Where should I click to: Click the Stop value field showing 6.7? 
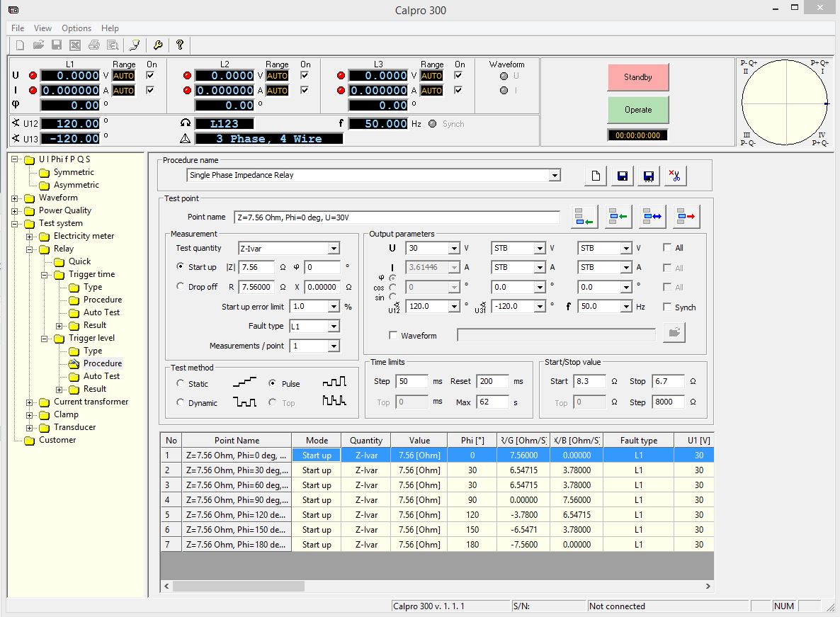[x=668, y=381]
